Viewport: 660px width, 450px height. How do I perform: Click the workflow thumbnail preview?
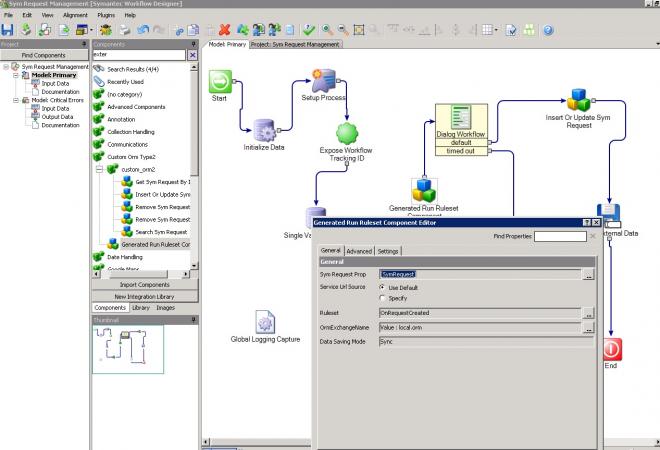(128, 349)
